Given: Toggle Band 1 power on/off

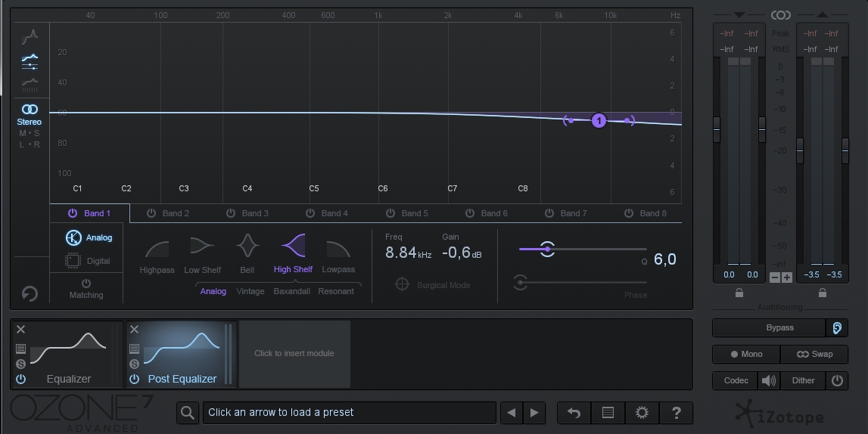Looking at the screenshot, I should [73, 213].
